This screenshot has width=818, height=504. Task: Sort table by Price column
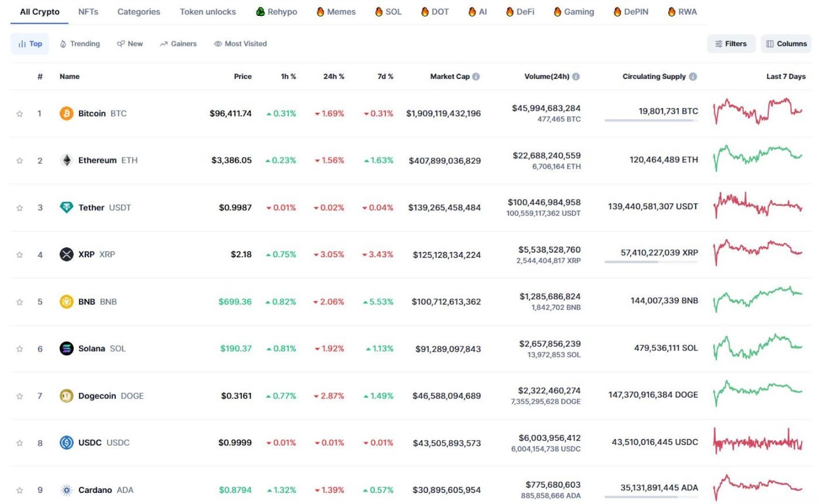[243, 76]
